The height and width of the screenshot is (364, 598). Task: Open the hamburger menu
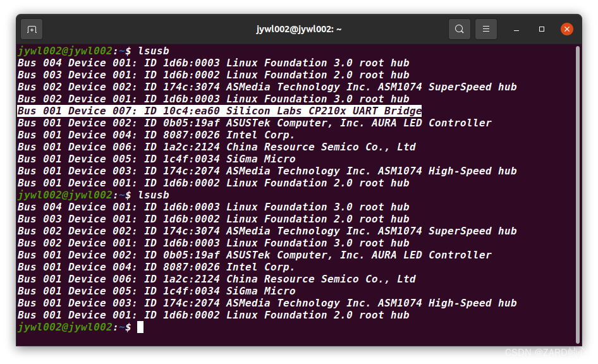click(486, 29)
